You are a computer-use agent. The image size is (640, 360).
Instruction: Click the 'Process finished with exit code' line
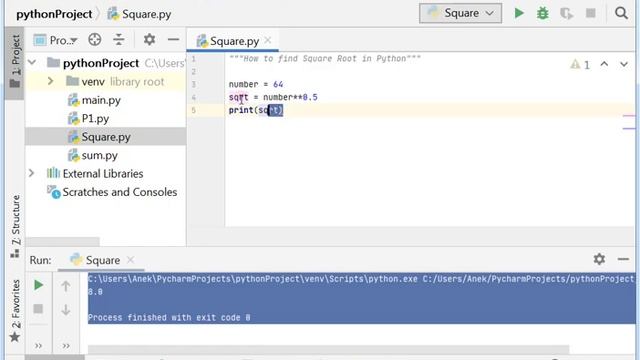click(x=169, y=318)
